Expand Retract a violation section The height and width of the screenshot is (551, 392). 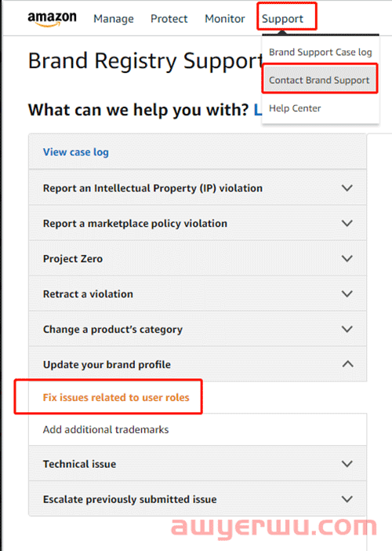[198, 294]
